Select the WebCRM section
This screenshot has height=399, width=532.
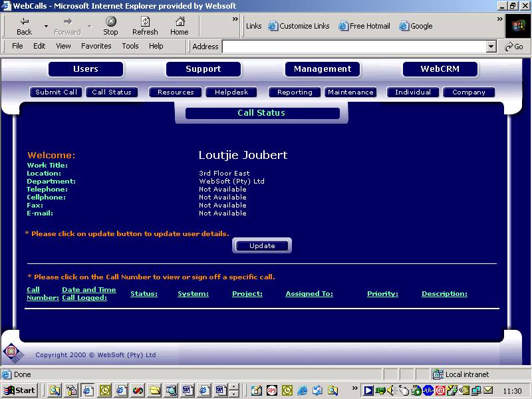[440, 69]
